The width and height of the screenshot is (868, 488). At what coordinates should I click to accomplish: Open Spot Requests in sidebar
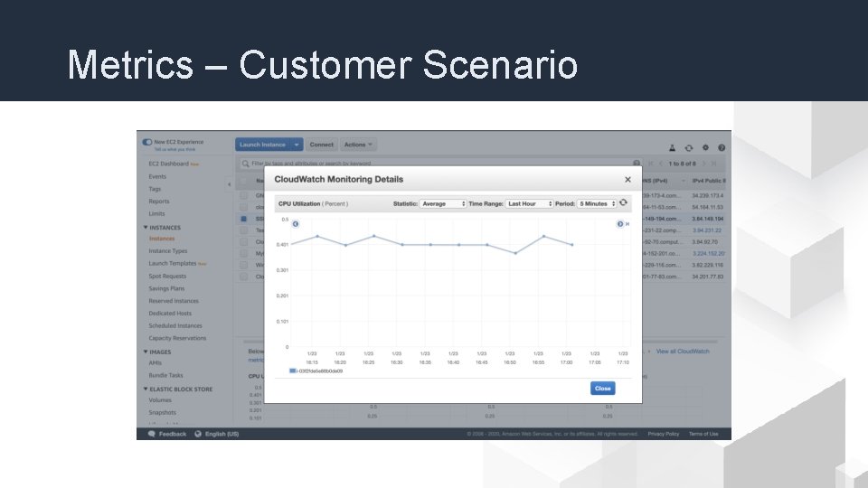167,277
